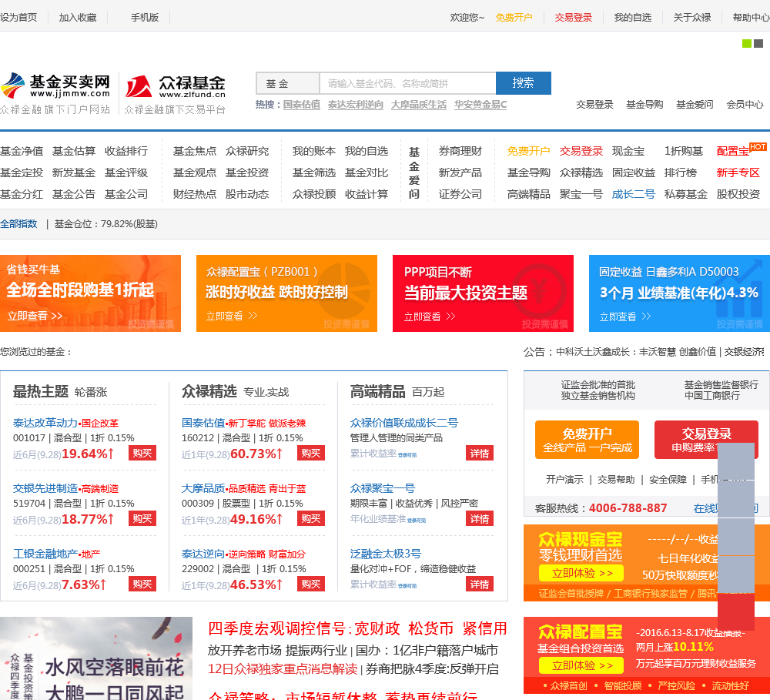
Task: Click the green carousel indicator square
Action: (746, 44)
